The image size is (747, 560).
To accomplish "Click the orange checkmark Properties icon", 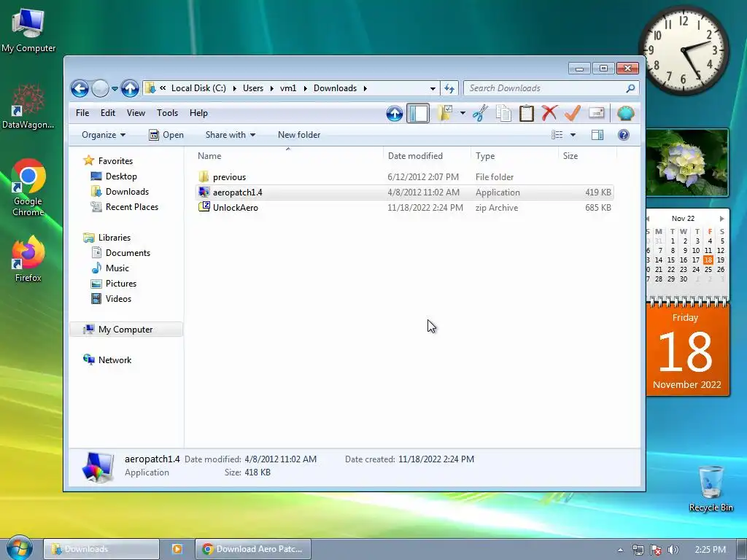I will coord(573,113).
